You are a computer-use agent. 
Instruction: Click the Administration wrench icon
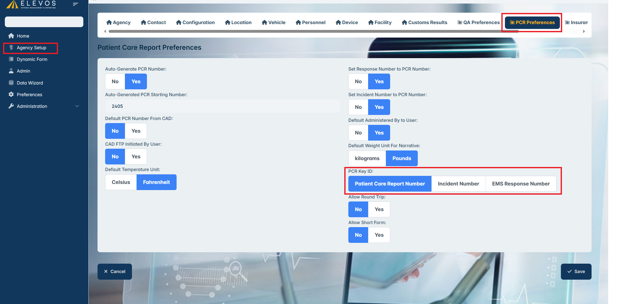[x=11, y=106]
